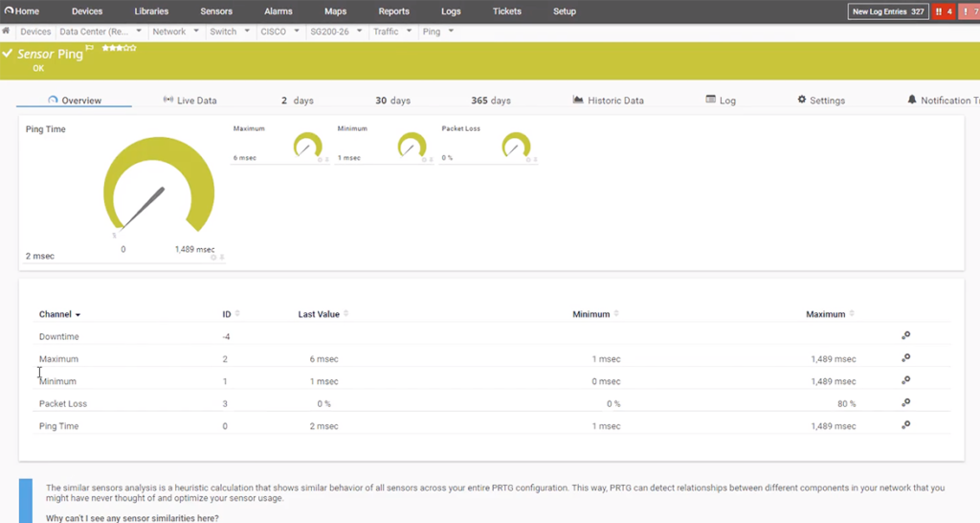This screenshot has width=980, height=523.
Task: Sort the table by the ID column
Action: point(228,314)
